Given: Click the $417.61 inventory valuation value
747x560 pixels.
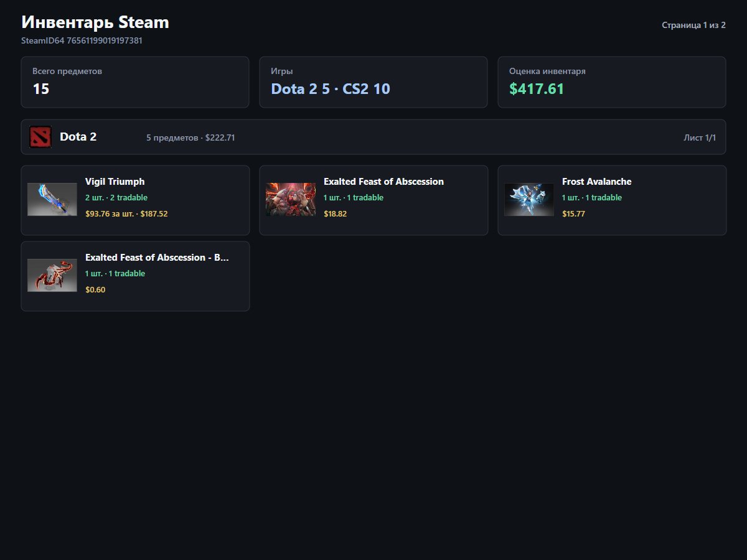Looking at the screenshot, I should coord(537,89).
